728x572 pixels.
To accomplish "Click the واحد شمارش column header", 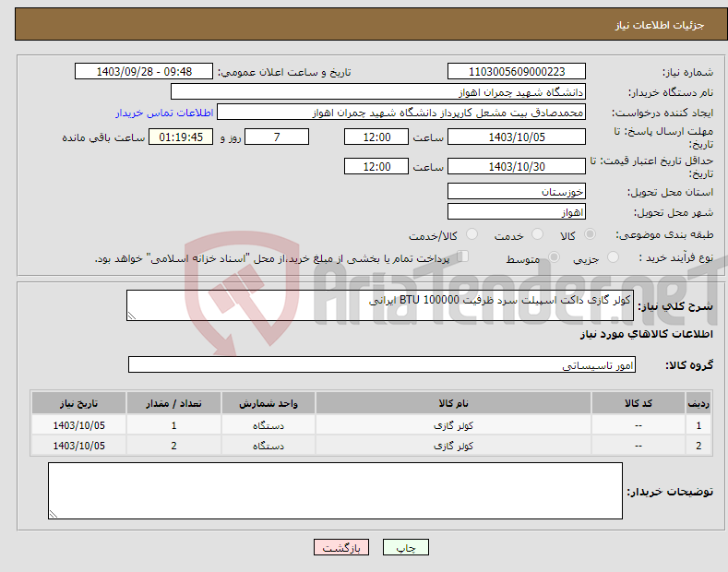I will [x=269, y=403].
